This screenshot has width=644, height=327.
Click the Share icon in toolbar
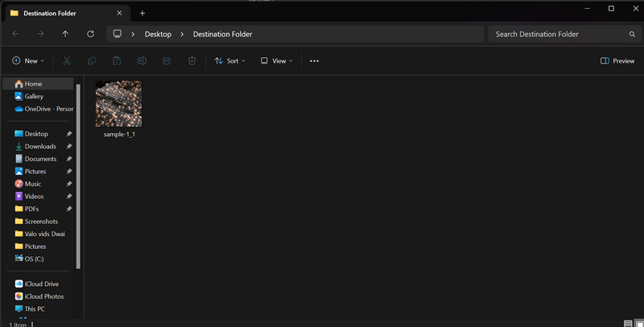[x=167, y=60]
